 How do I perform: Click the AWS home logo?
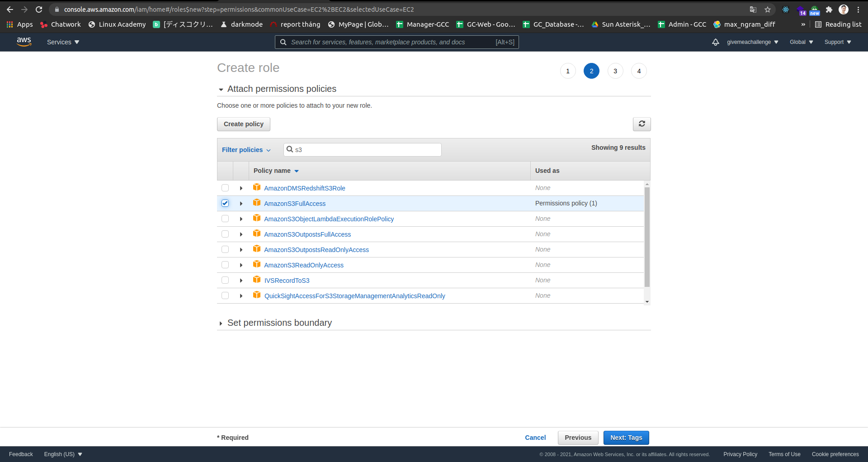click(24, 42)
